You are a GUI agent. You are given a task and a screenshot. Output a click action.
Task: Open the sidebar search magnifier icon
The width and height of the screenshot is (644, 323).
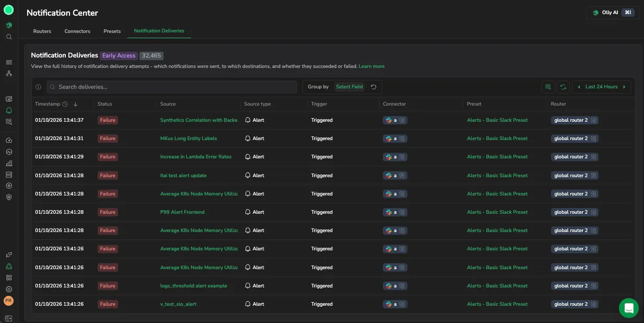[9, 37]
